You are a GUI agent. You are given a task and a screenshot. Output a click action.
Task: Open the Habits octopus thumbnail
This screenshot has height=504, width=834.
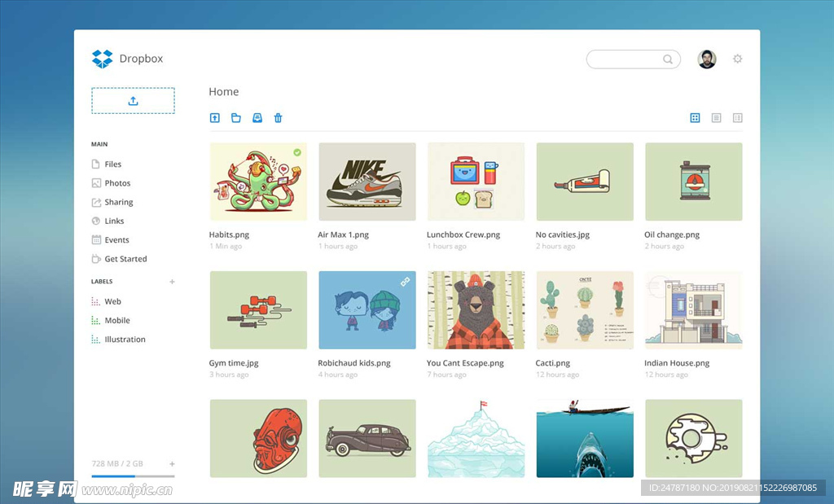[258, 182]
